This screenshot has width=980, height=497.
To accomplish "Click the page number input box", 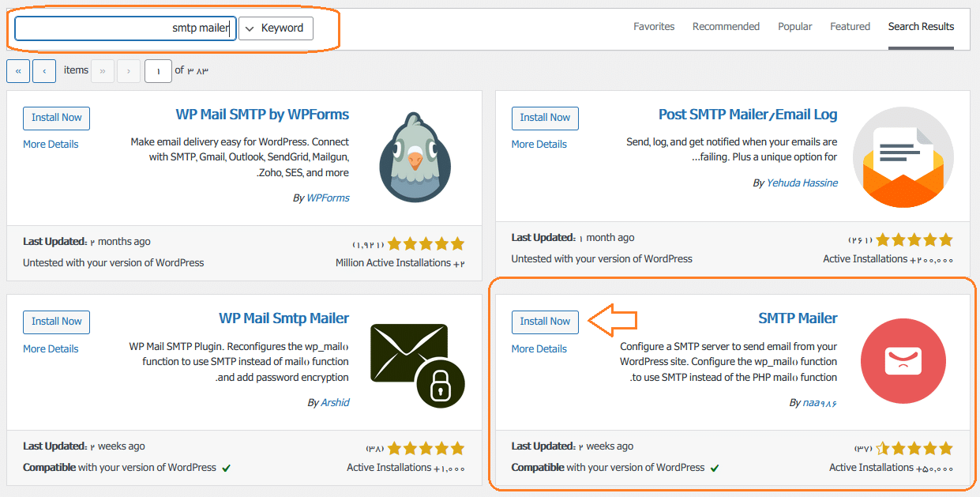I will click(158, 70).
